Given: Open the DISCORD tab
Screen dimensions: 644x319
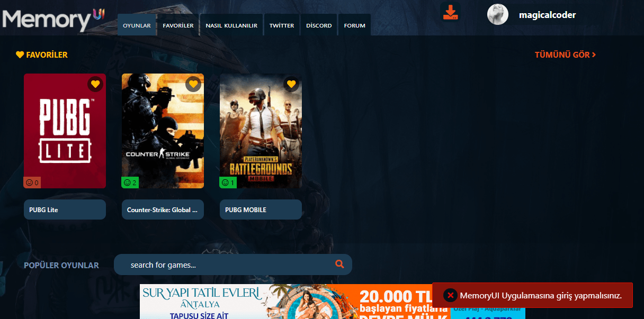Looking at the screenshot, I should click(319, 25).
